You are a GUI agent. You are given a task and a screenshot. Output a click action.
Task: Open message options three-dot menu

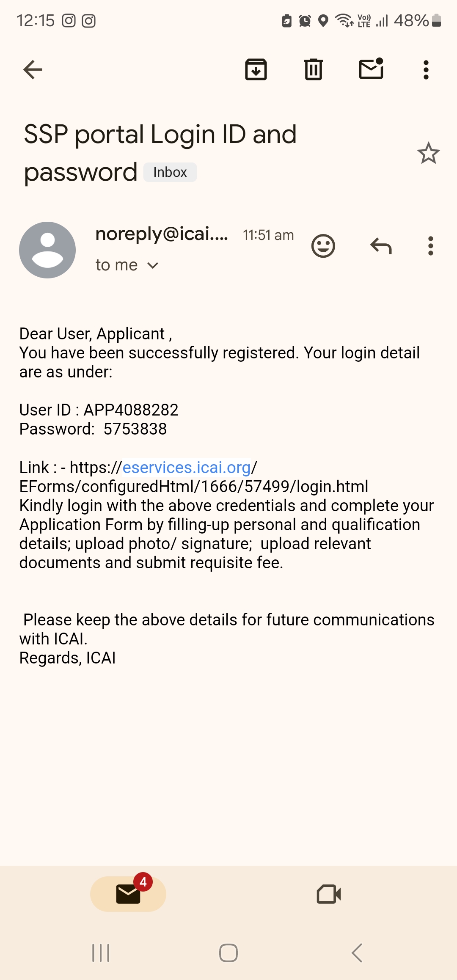pos(430,246)
